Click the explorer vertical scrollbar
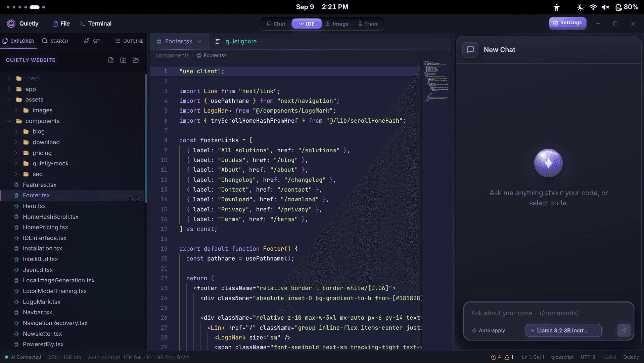Viewport: 644px width, 363px height. [x=146, y=138]
